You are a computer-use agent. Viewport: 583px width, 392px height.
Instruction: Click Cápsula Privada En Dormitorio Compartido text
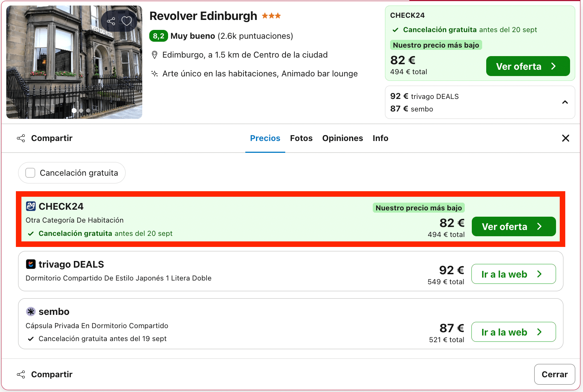click(x=97, y=326)
